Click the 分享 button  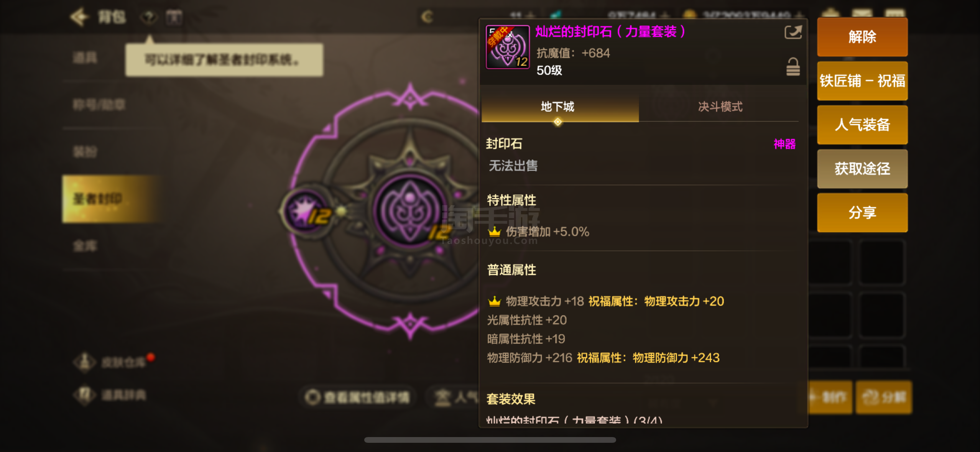pos(862,212)
